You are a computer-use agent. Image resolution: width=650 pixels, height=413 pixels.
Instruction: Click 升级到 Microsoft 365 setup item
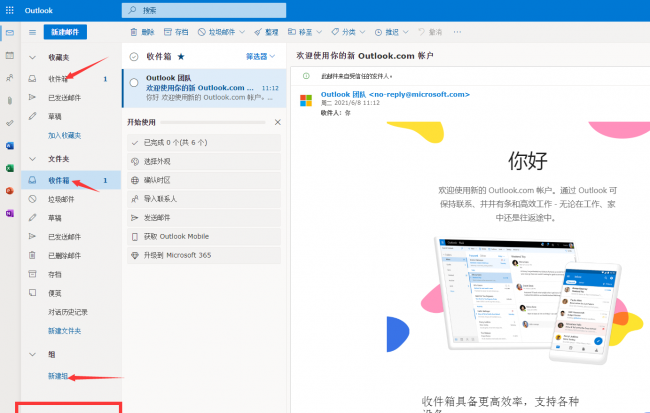204,255
